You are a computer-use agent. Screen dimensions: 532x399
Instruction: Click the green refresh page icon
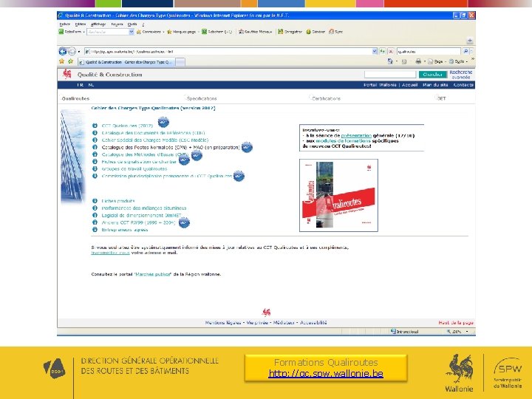383,51
